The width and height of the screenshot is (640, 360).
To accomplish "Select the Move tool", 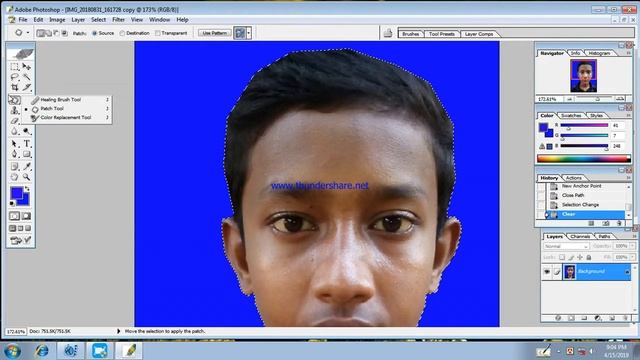I will point(27,67).
